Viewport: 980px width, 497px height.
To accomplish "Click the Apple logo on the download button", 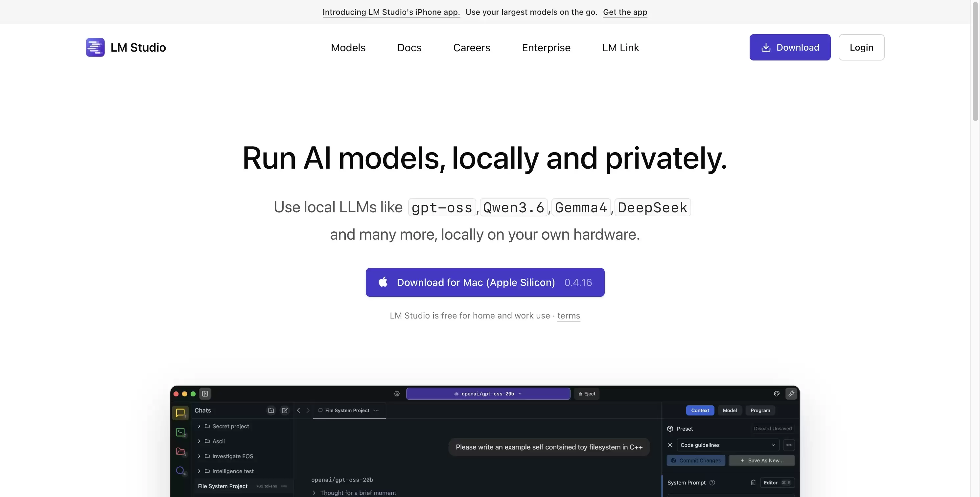I will [383, 282].
